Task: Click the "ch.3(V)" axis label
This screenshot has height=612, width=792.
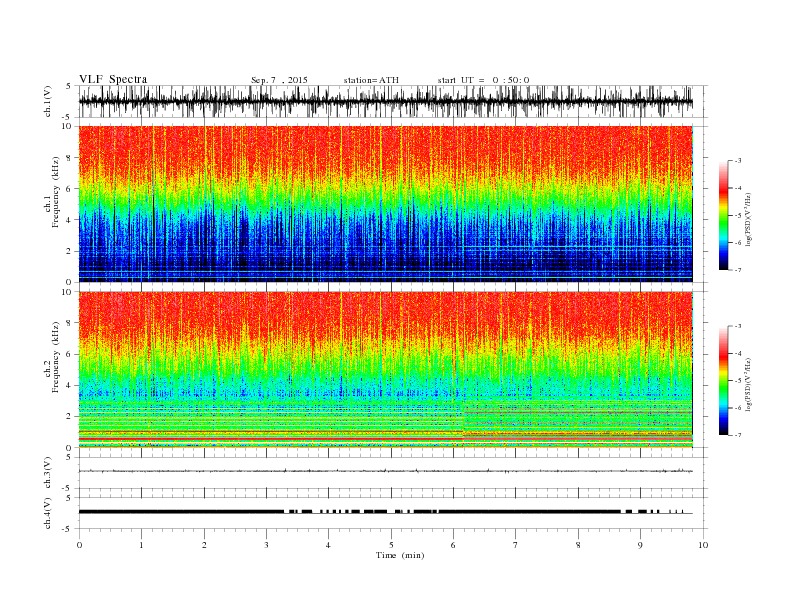Action: pyautogui.click(x=48, y=473)
